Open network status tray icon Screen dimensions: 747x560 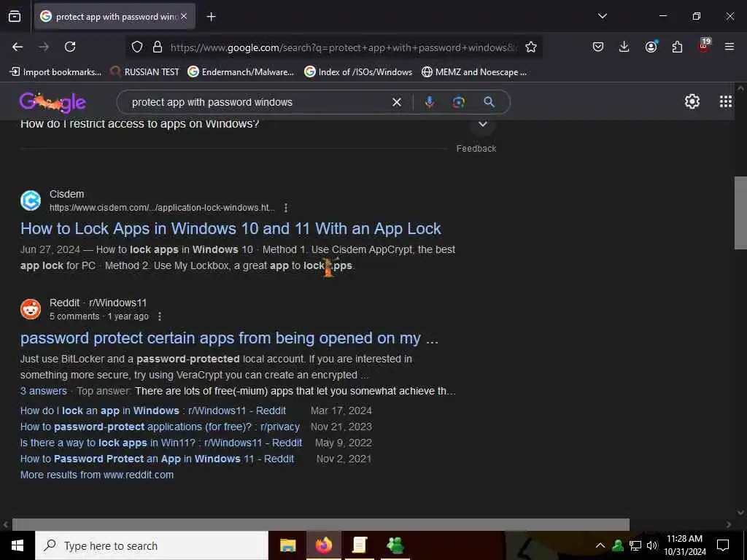pyautogui.click(x=635, y=545)
